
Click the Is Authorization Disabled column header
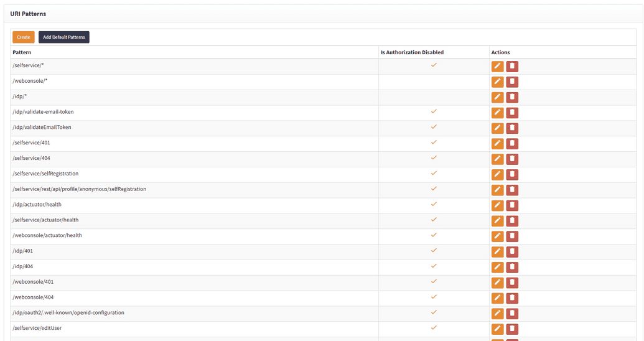tap(412, 52)
